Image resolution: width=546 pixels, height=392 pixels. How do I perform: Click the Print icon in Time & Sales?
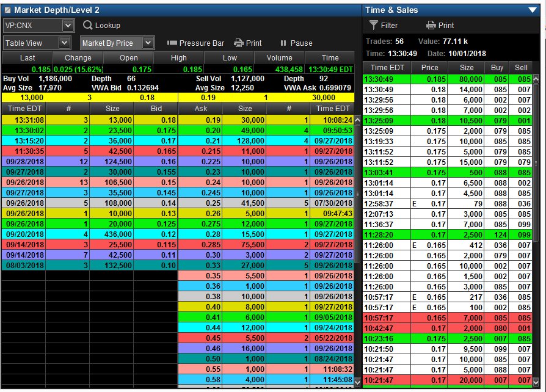[x=431, y=25]
